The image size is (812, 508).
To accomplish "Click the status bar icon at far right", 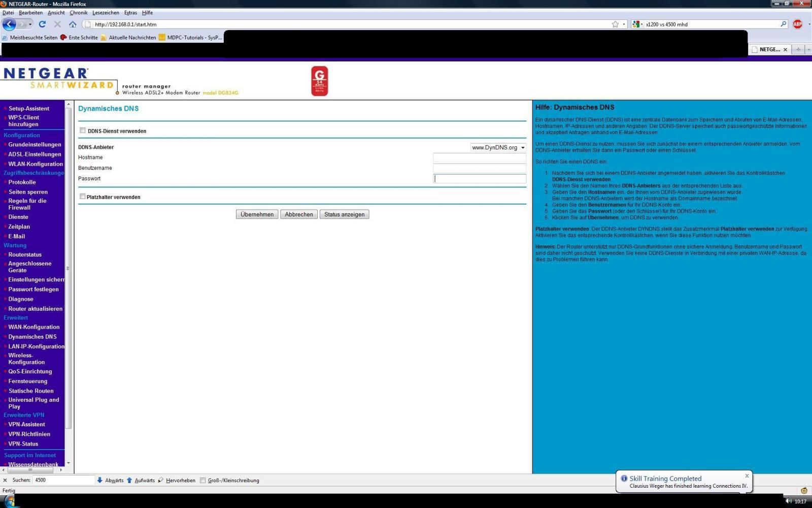I will click(804, 490).
